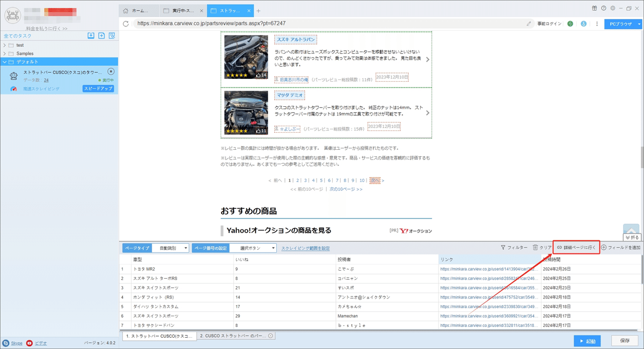Expand the PCブラウザ dropdown arrow
Screen dimensions: 644x349
point(639,24)
